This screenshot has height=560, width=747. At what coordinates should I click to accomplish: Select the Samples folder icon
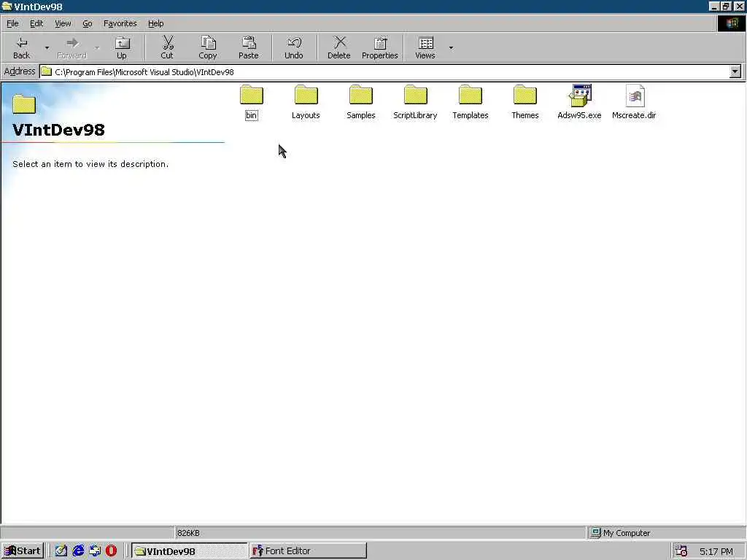coord(360,96)
